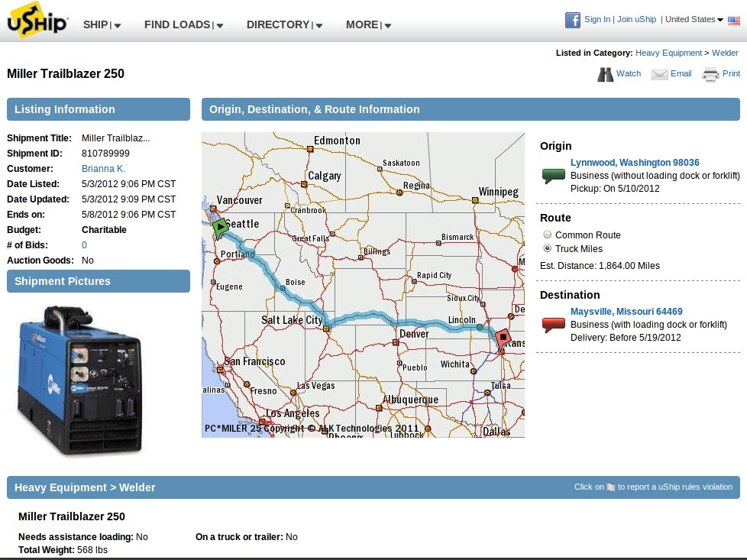Click the binoculars Watch icon
This screenshot has width=747, height=560.
(x=605, y=74)
